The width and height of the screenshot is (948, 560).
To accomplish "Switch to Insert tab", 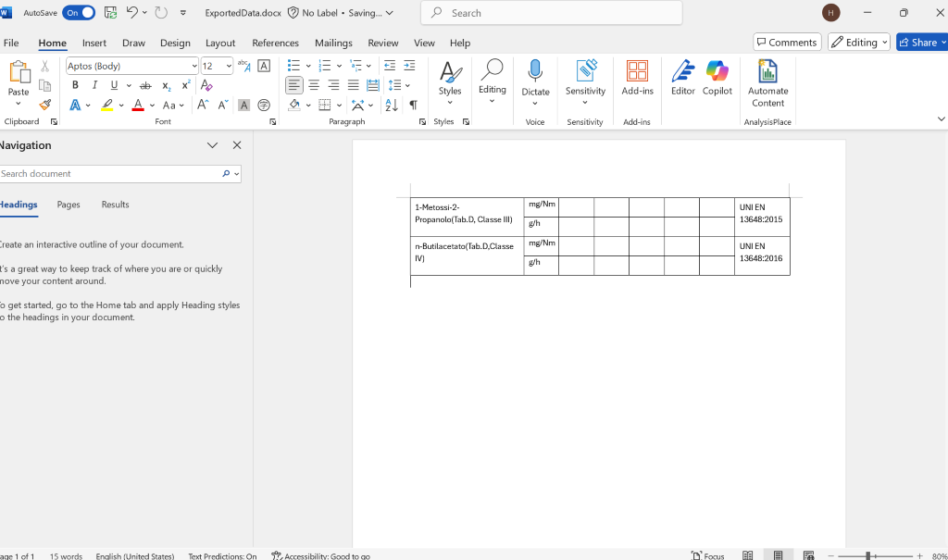I will tap(94, 43).
